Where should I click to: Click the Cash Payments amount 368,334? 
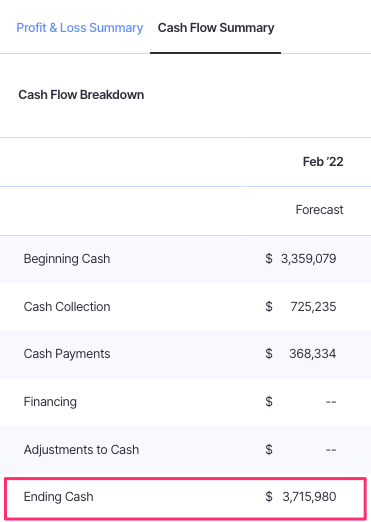[x=313, y=354]
